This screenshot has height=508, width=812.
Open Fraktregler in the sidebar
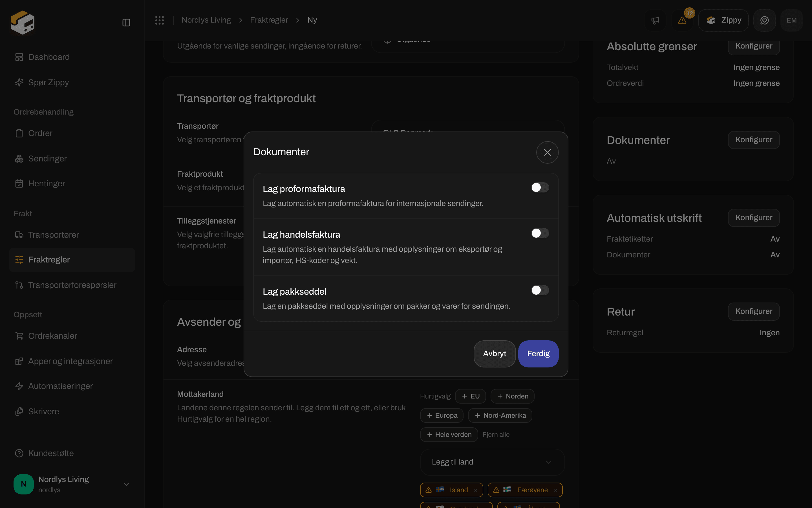click(x=72, y=260)
